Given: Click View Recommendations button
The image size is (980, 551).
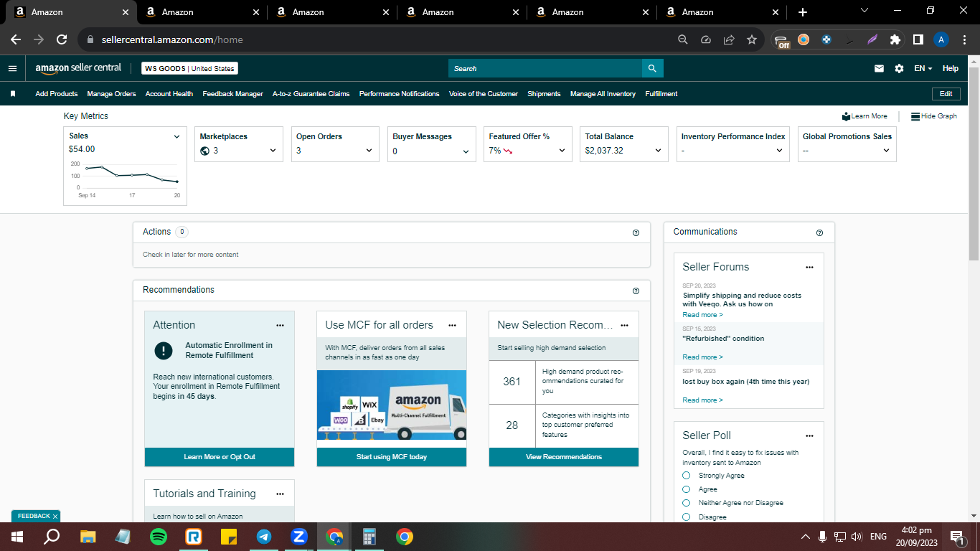Looking at the screenshot, I should 564,457.
